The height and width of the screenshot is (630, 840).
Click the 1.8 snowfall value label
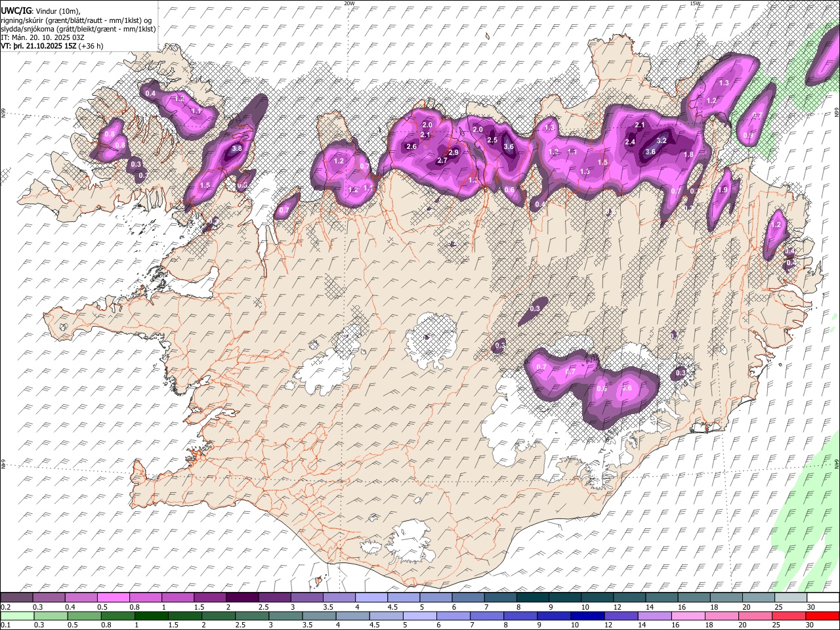pyautogui.click(x=689, y=155)
